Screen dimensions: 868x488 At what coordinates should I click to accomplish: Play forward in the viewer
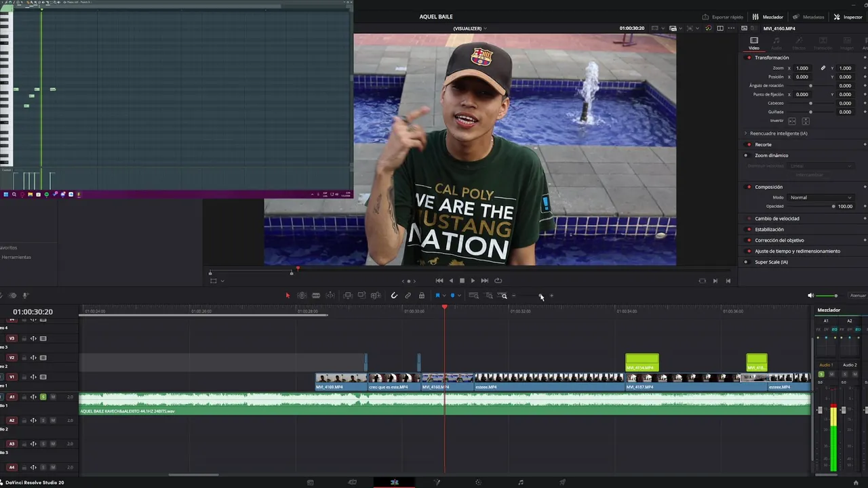coord(473,281)
